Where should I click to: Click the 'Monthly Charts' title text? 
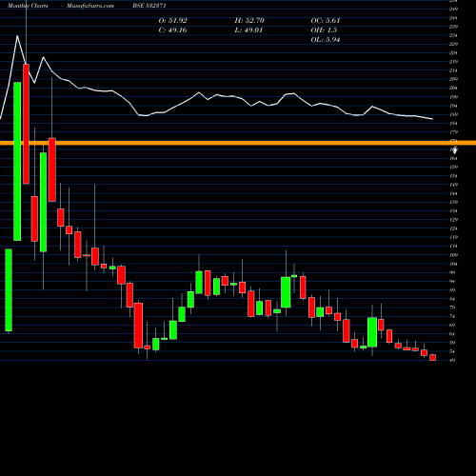click(x=28, y=6)
